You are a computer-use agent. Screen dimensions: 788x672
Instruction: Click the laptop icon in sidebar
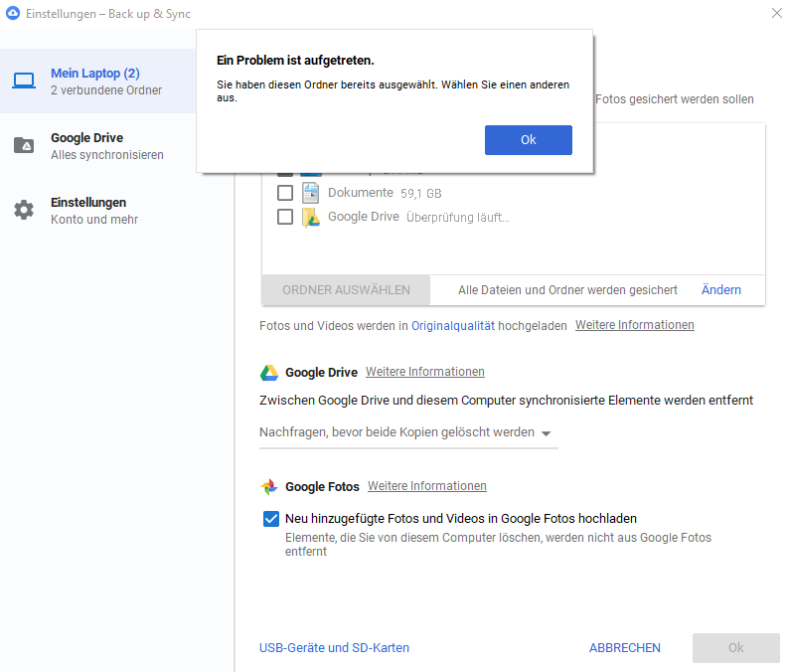(x=24, y=81)
